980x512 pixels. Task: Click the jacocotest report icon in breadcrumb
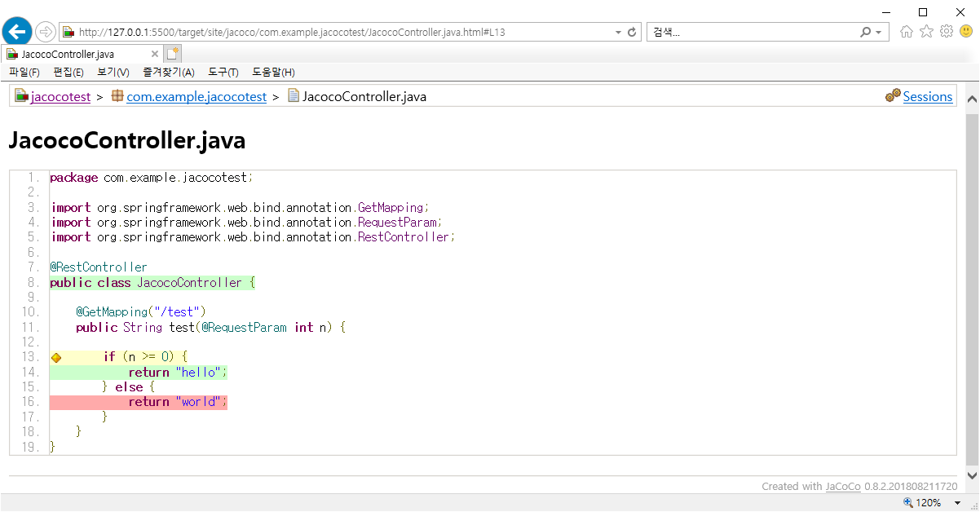tap(21, 96)
